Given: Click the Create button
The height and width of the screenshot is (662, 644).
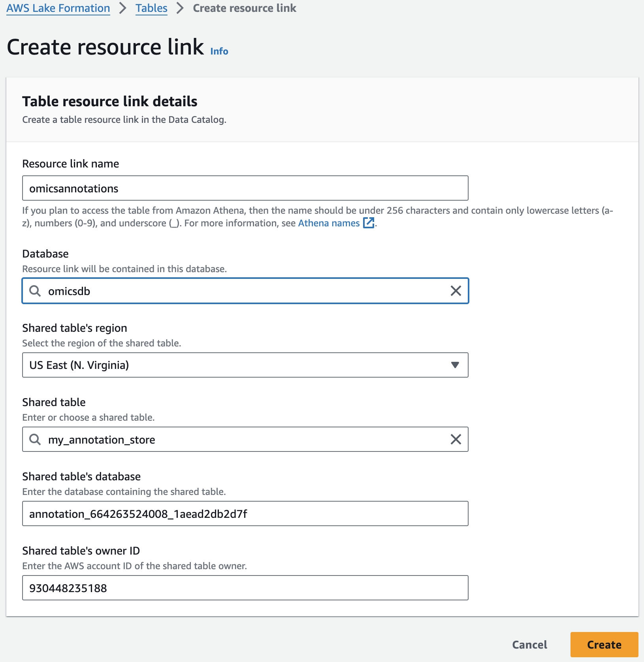Looking at the screenshot, I should pos(604,645).
